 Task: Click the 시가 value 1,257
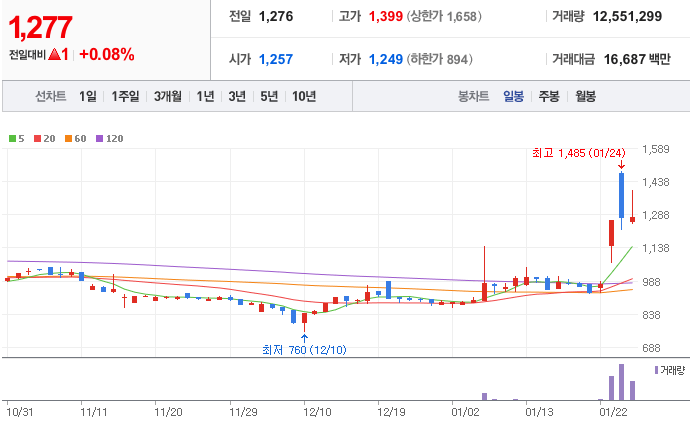[276, 59]
